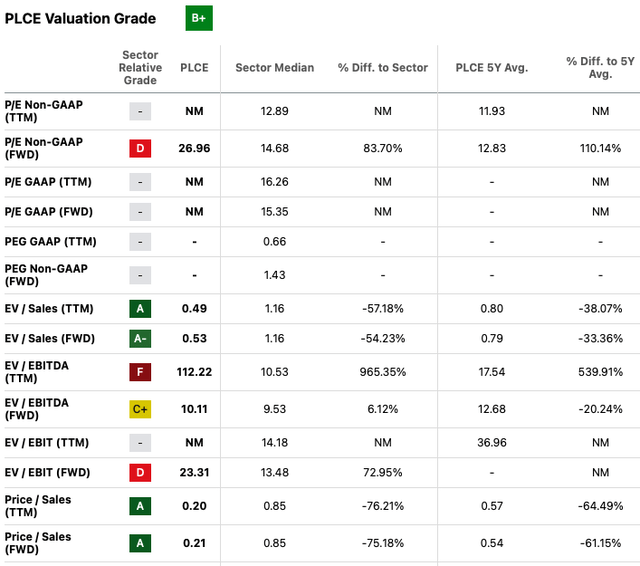Click the A grade badge for EV / Sales (TTM)
640x566 pixels.
coord(140,309)
